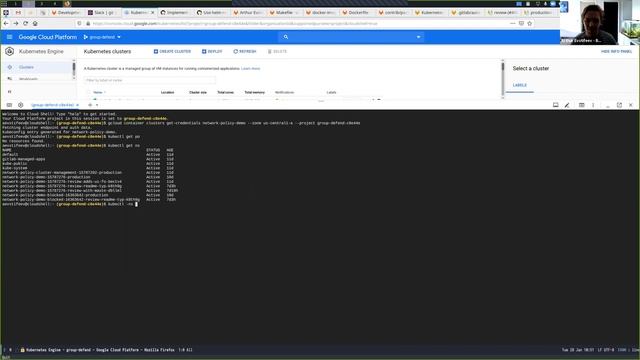The image size is (640, 360).
Task: Click the Create Cluster button
Action: click(172, 51)
